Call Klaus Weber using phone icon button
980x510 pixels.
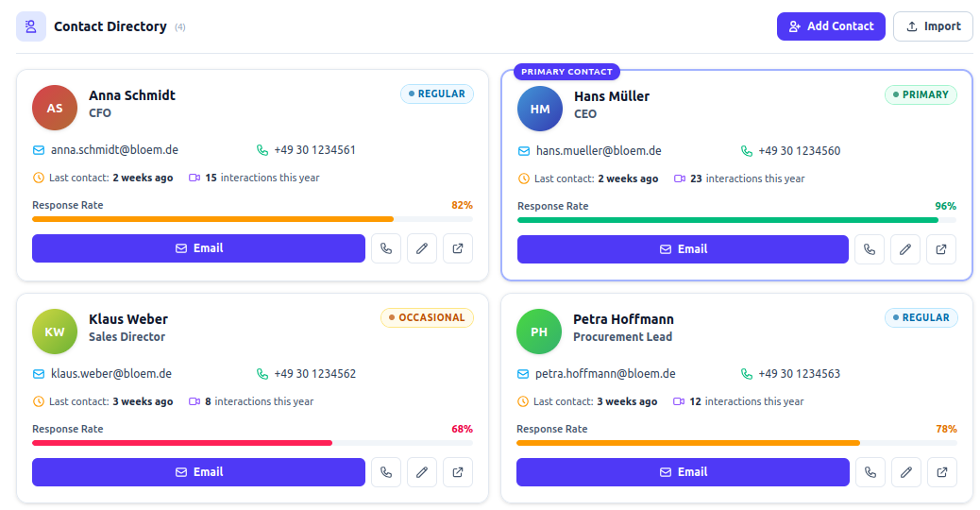[x=385, y=472]
